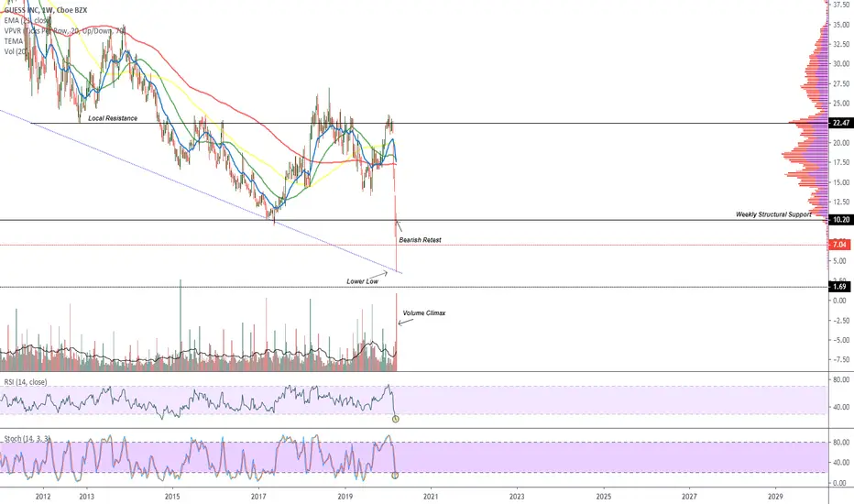854x504 pixels.
Task: Click the 2017 label on time axis
Action: (x=258, y=497)
